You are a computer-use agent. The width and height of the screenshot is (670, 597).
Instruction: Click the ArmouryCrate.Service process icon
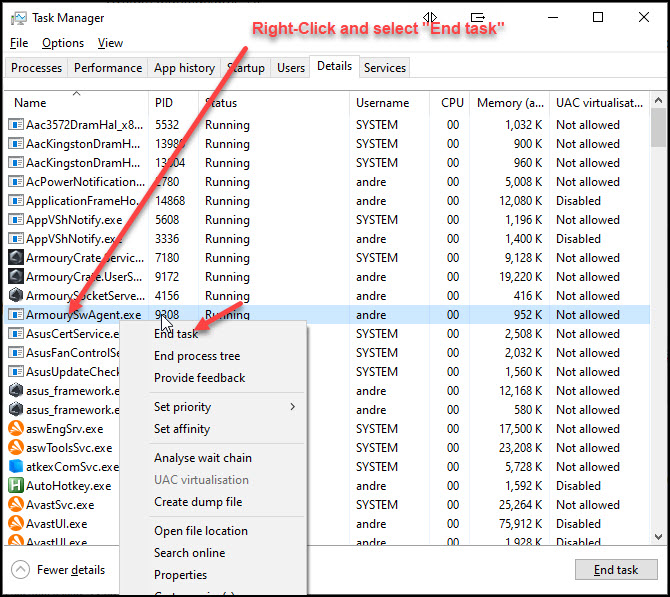16,258
